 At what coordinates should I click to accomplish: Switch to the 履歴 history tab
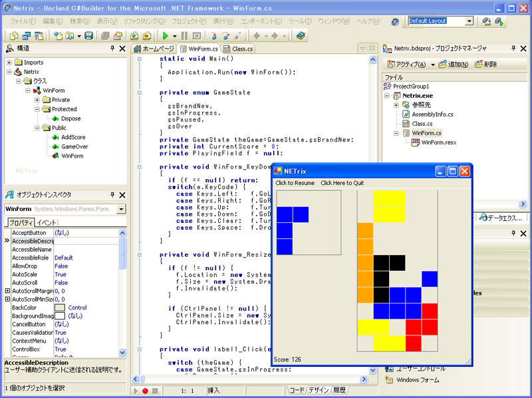pyautogui.click(x=340, y=390)
